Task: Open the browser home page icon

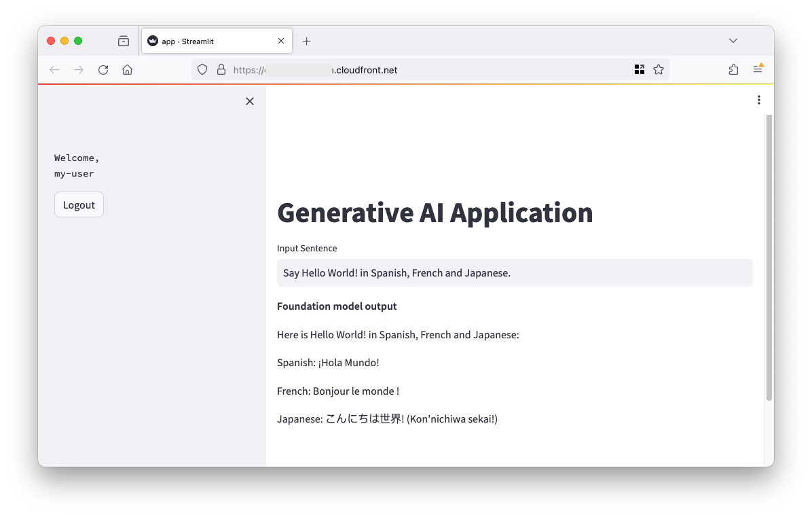Action: click(x=127, y=69)
